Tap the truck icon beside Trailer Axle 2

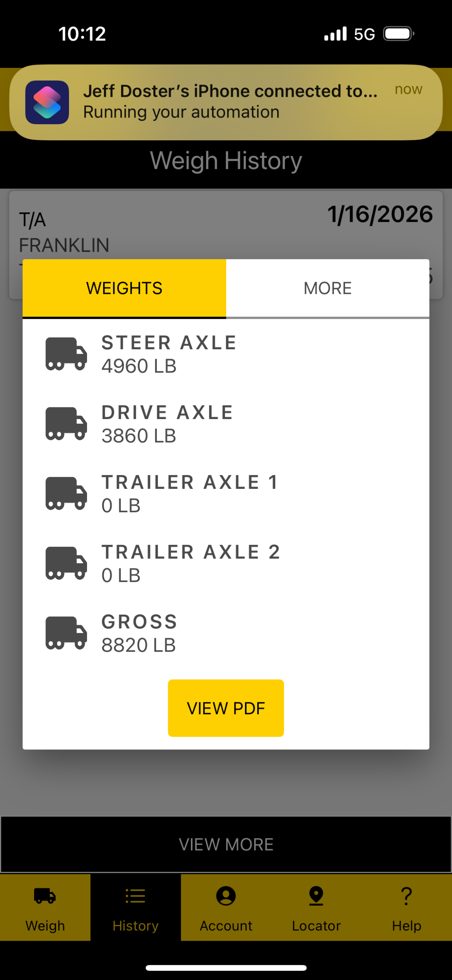click(x=66, y=563)
